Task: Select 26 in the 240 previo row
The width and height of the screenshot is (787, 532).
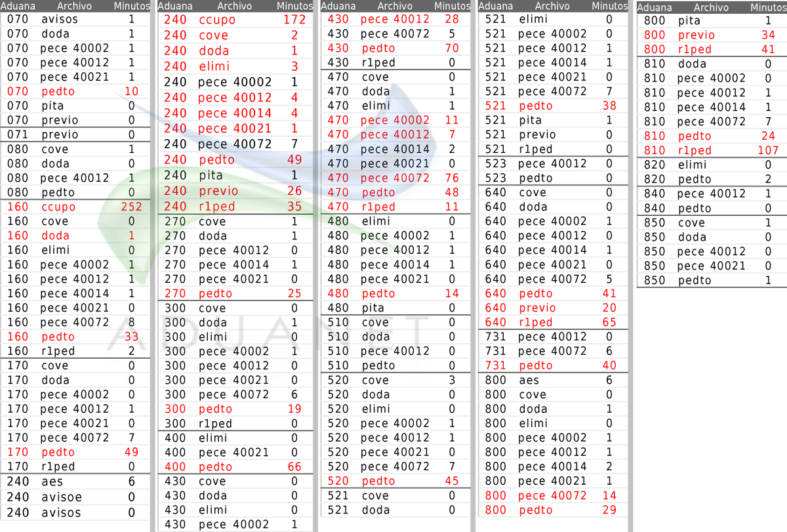Action: tap(294, 192)
